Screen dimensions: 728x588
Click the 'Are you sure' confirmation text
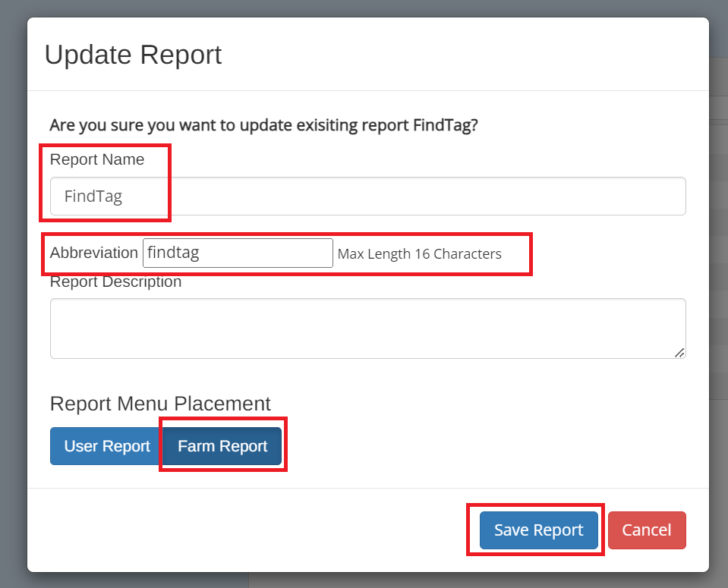(263, 125)
